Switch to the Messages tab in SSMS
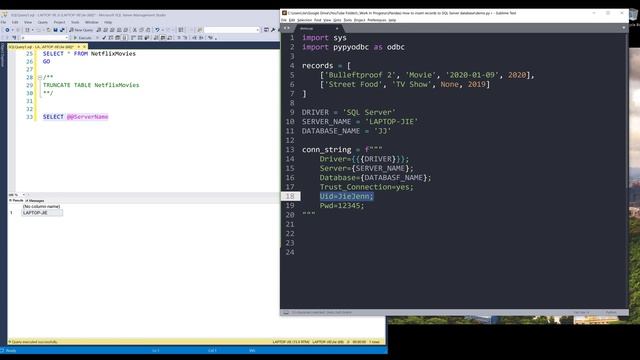The image size is (640, 360). [35, 200]
